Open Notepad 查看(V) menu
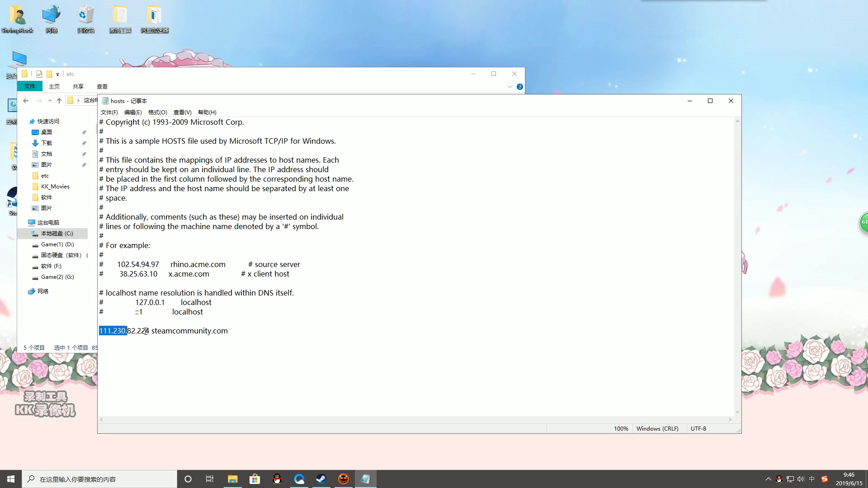Screen dimensions: 868x488 (x=182, y=113)
